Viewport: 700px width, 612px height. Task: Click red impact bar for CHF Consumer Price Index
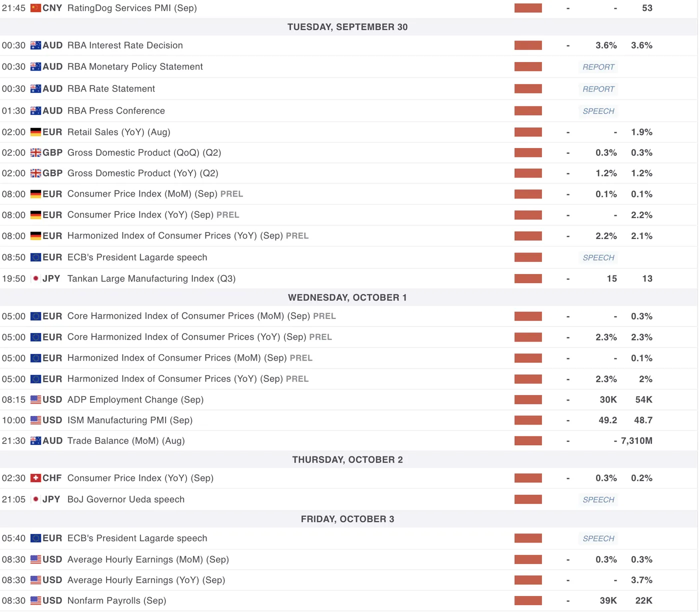click(528, 478)
